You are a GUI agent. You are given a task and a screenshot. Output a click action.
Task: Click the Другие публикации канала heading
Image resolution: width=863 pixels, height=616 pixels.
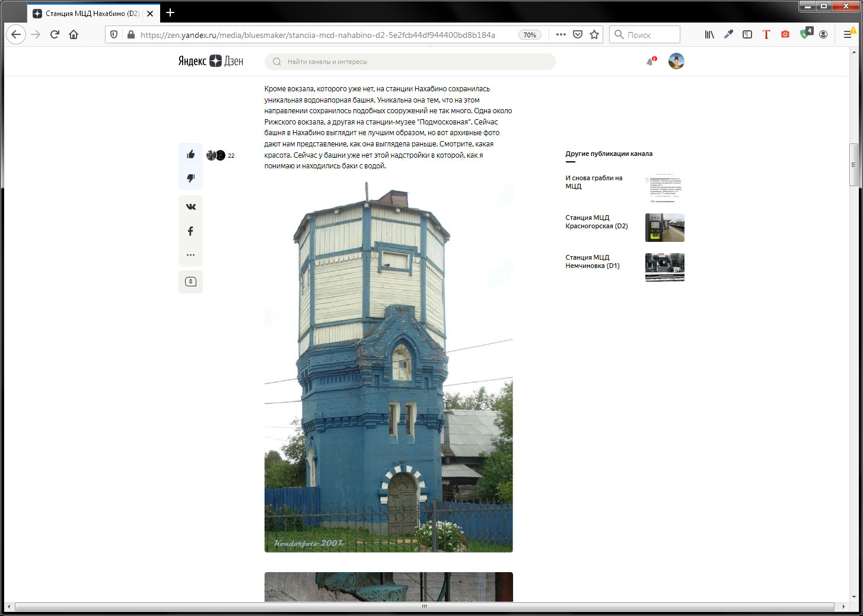tap(609, 154)
